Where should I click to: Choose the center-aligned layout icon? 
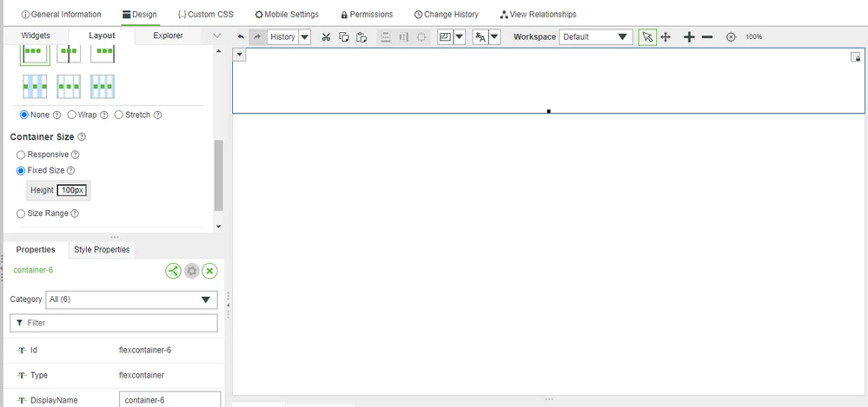click(69, 55)
